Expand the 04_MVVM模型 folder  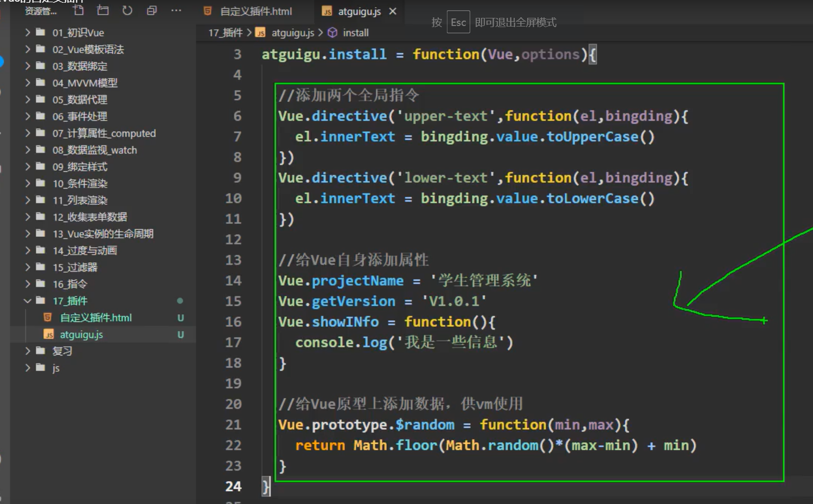pyautogui.click(x=28, y=83)
